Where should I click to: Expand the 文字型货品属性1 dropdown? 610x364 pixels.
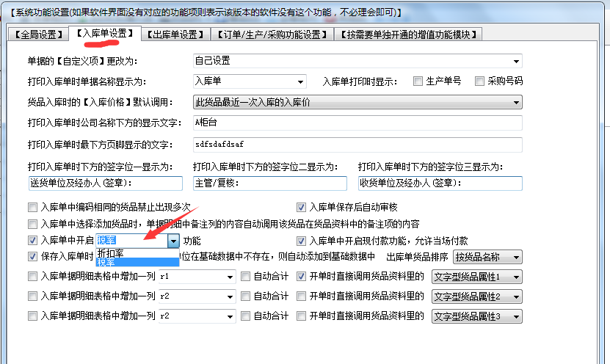517,277
